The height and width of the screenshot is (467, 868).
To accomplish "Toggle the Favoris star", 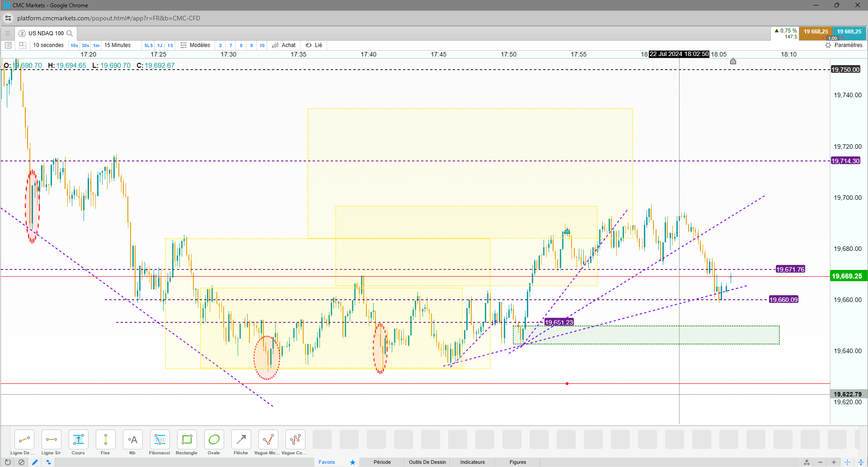I will [x=352, y=462].
